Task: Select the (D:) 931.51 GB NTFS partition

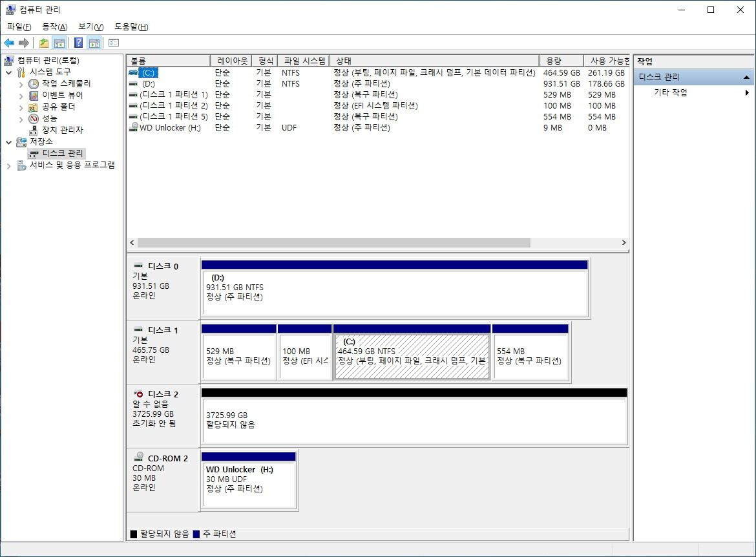Action: [395, 288]
